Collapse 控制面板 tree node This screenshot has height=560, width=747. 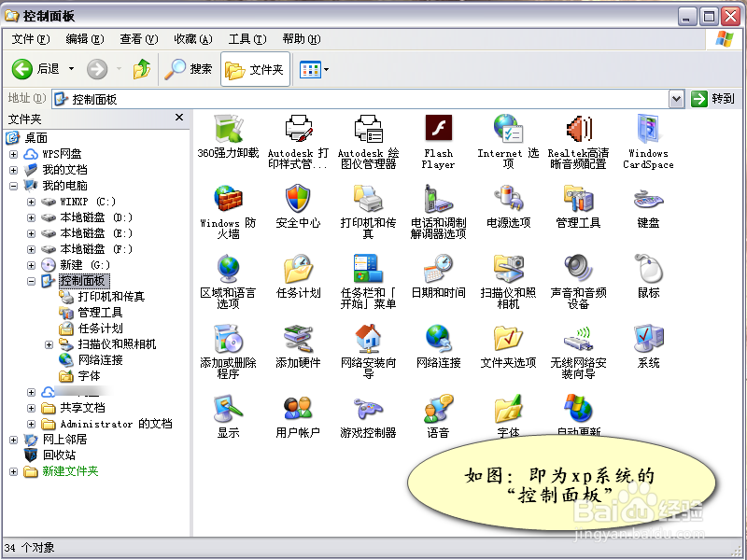click(x=31, y=281)
